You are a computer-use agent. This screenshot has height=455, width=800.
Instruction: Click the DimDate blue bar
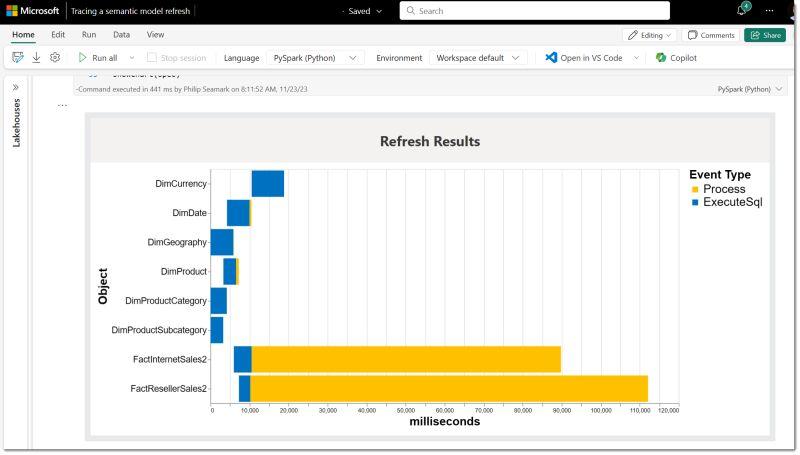coord(239,214)
